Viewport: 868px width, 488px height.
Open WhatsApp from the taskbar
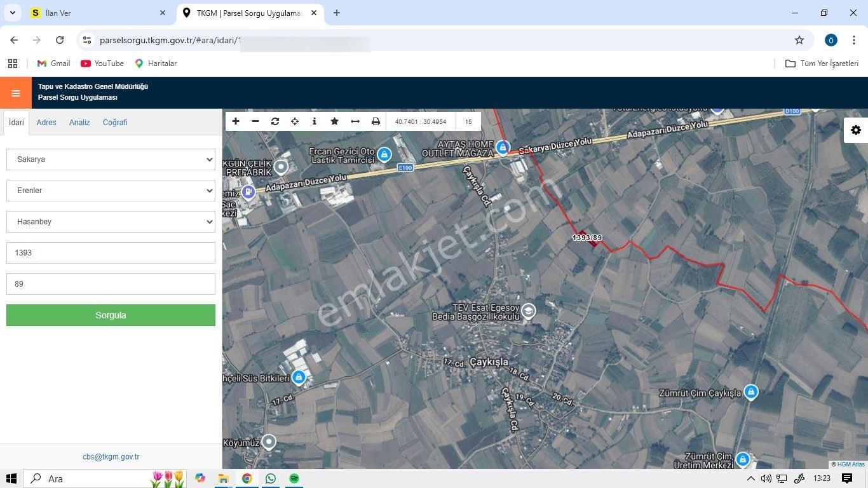coord(271,478)
